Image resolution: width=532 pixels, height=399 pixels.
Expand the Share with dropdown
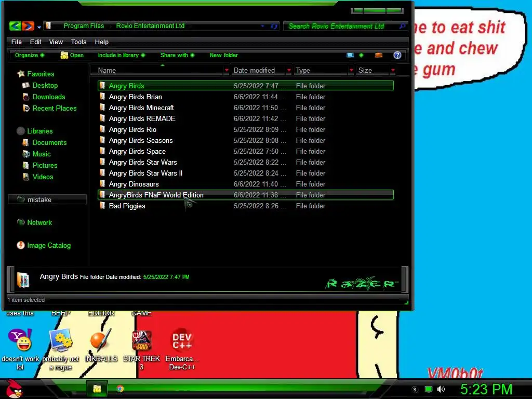[177, 55]
